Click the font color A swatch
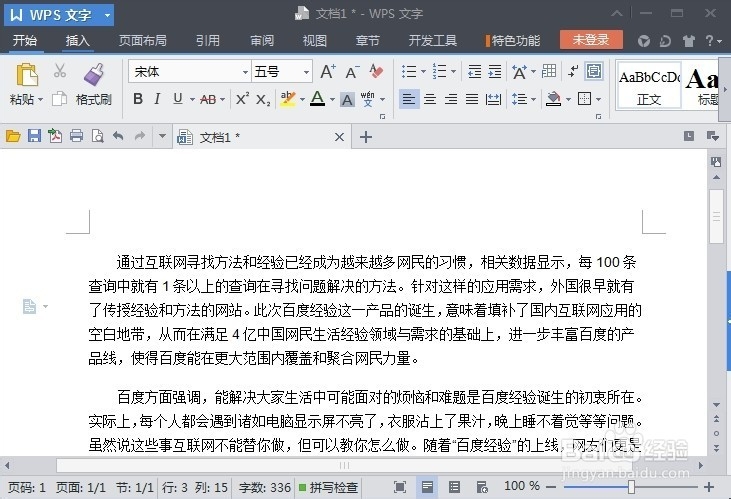731x499 pixels. pyautogui.click(x=317, y=99)
